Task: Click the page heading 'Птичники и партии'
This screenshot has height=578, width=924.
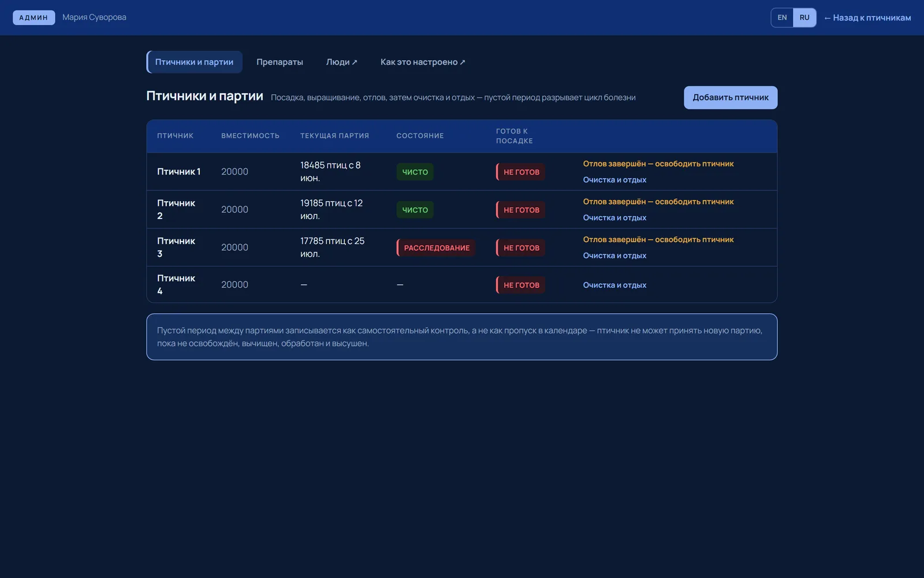Action: (204, 96)
